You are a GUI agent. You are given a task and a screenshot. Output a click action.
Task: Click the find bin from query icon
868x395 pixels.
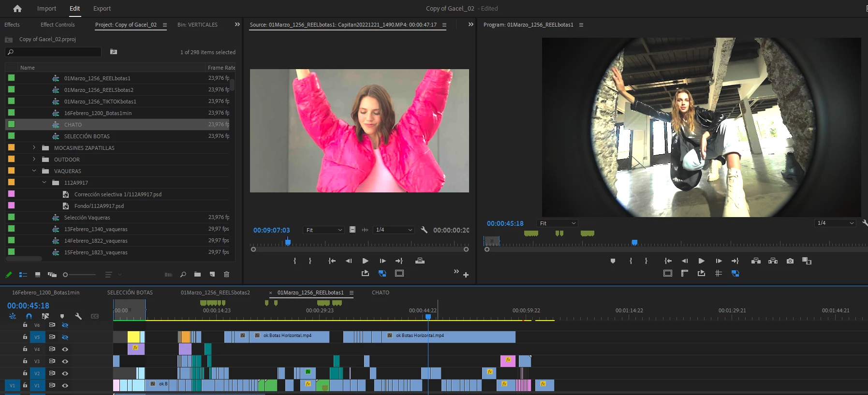(114, 52)
